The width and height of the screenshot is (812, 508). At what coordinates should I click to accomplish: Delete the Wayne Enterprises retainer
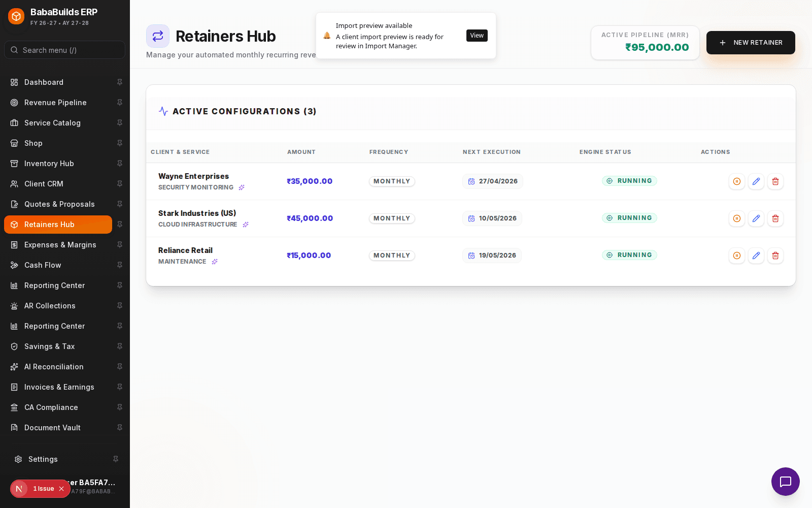tap(775, 181)
